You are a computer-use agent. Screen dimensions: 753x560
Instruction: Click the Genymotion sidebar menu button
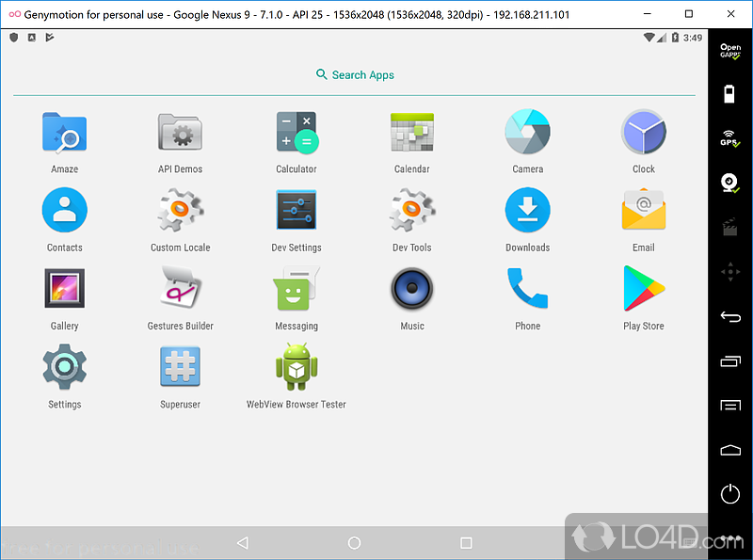[x=730, y=406]
